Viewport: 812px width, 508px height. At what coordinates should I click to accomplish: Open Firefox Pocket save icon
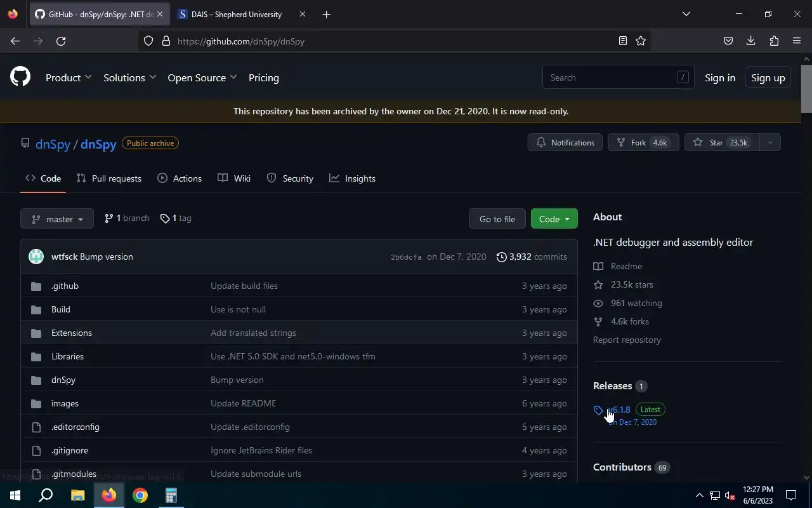point(728,41)
